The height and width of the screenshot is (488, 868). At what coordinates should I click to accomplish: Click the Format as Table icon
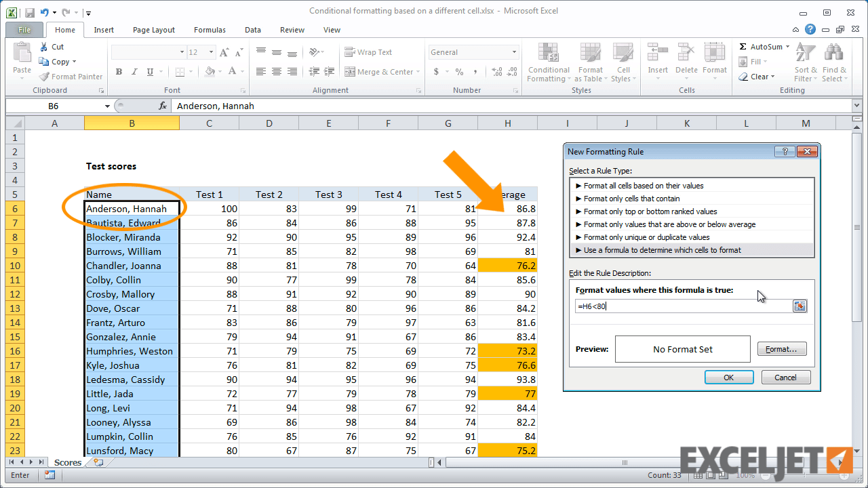click(x=590, y=62)
